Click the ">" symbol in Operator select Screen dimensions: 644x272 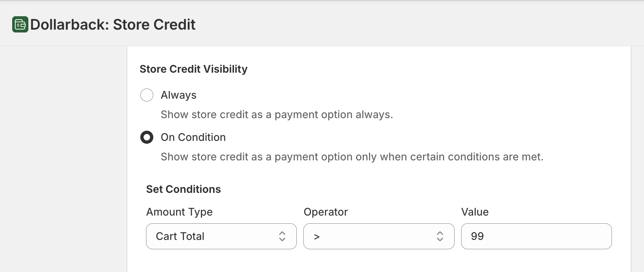(x=317, y=237)
